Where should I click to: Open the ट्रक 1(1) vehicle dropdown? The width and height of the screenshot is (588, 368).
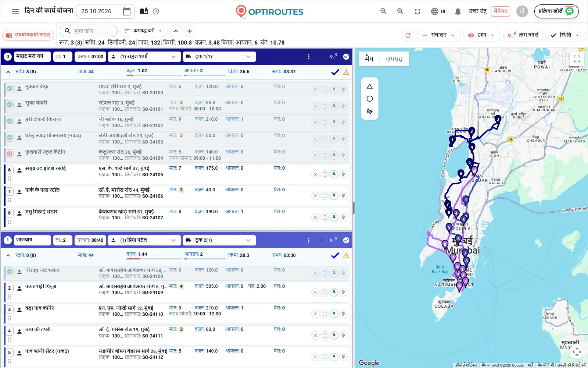click(x=219, y=57)
